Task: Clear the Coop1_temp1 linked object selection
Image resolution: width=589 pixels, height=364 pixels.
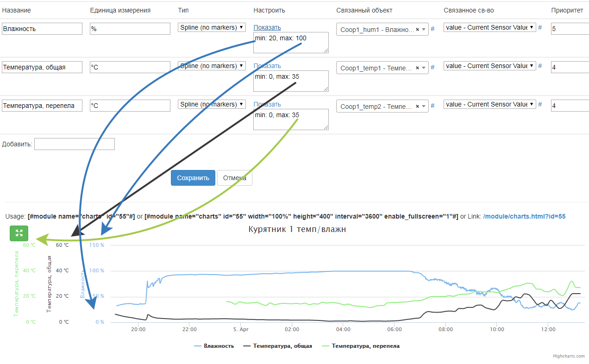Action: 417,68
